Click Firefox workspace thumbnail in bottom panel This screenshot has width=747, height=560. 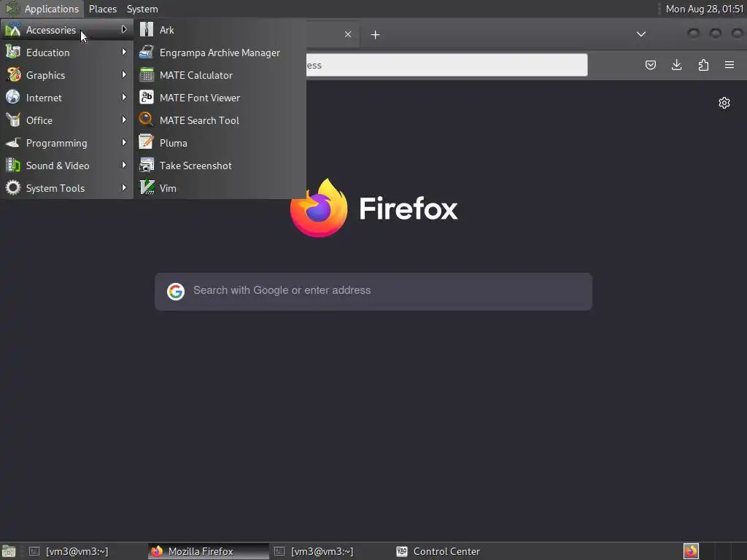click(x=691, y=551)
